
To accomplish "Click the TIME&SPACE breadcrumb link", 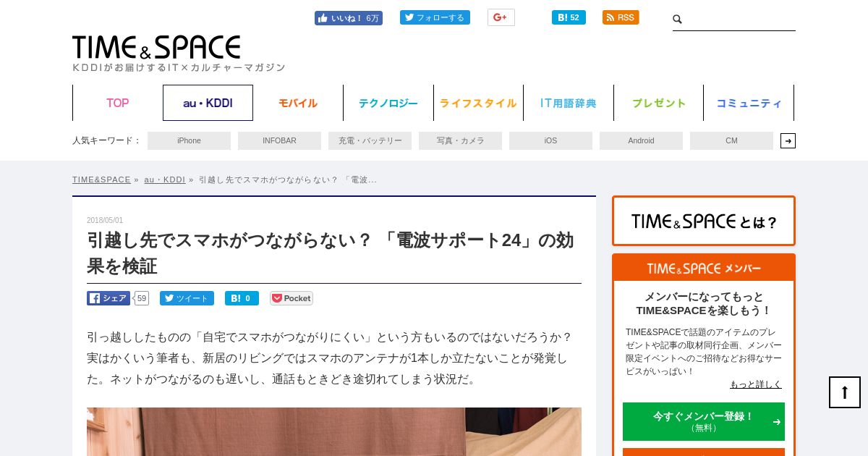I will 101,180.
